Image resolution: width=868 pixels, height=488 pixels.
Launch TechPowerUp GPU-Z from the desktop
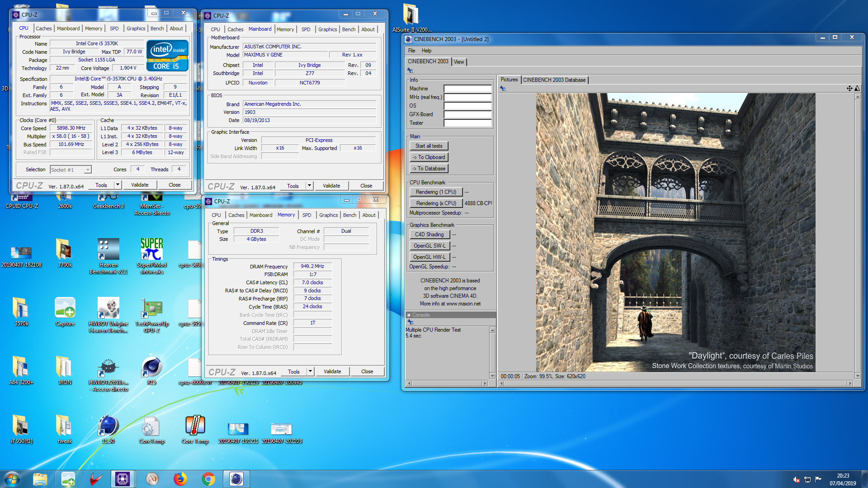pyautogui.click(x=152, y=315)
